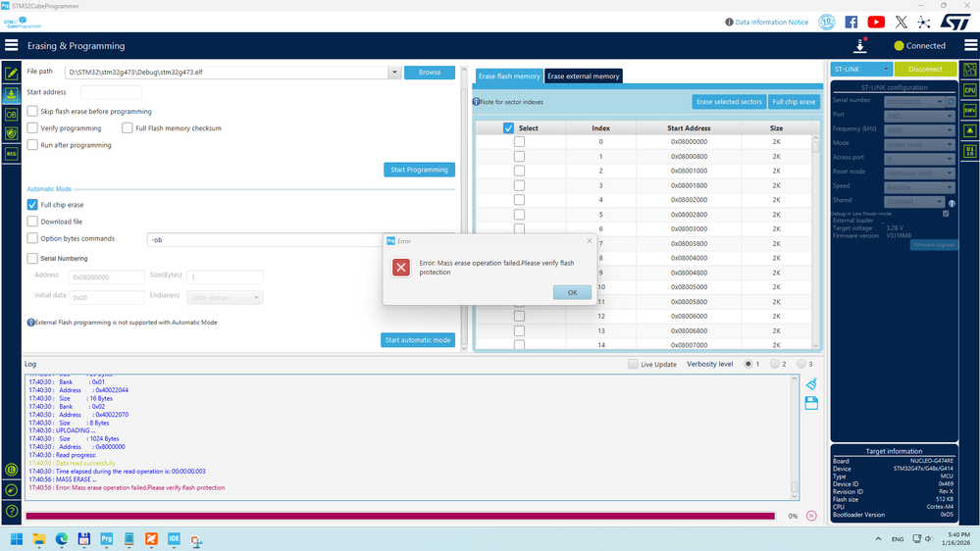Open the hamburger menu at far right of header
Viewport: 980px width, 551px height.
tap(970, 45)
